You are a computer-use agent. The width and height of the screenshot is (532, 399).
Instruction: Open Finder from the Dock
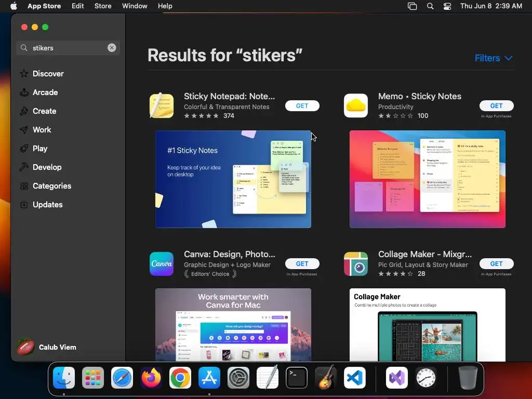(x=64, y=378)
